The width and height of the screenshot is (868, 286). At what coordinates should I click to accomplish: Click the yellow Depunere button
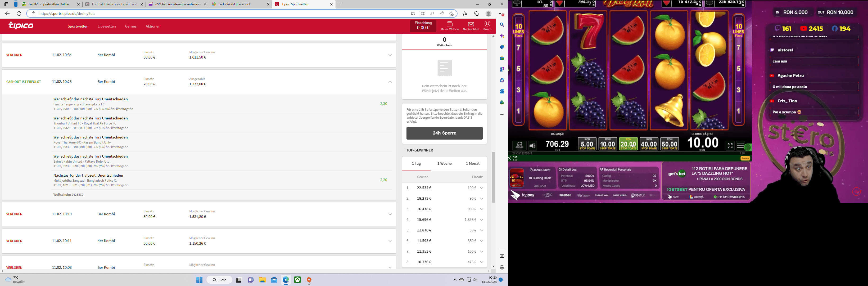click(745, 158)
